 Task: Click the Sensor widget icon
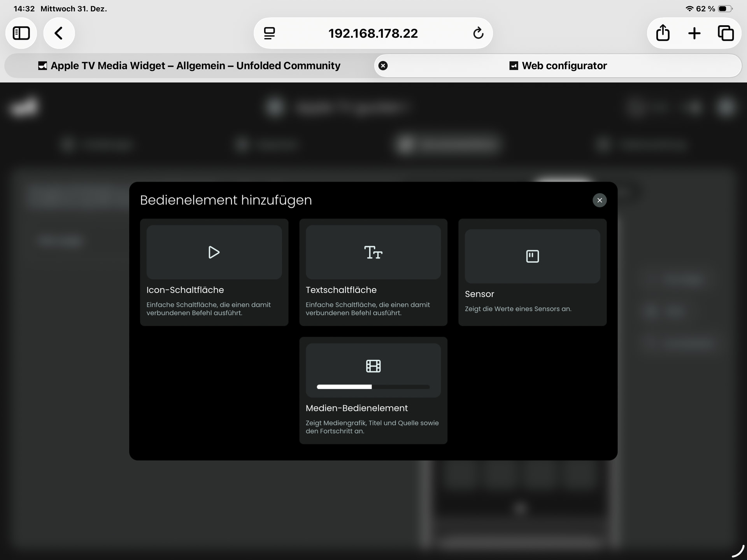pyautogui.click(x=532, y=256)
